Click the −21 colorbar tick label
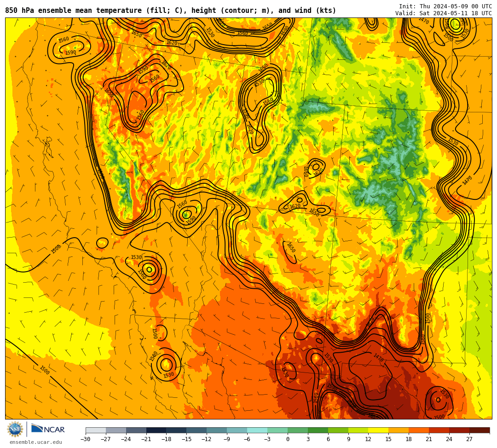497x448 pixels. click(146, 439)
